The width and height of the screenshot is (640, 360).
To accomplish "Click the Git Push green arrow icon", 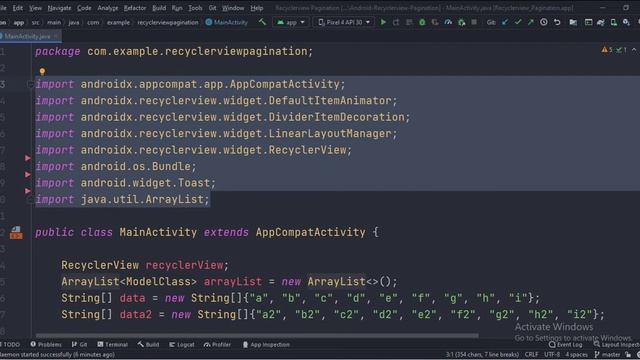I will tap(531, 22).
